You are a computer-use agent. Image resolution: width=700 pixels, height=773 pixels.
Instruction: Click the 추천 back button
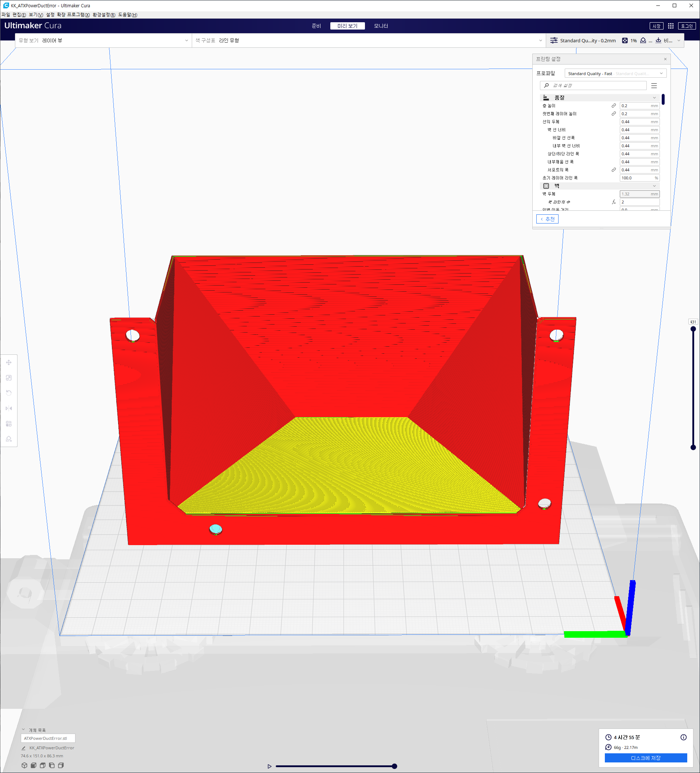click(547, 219)
